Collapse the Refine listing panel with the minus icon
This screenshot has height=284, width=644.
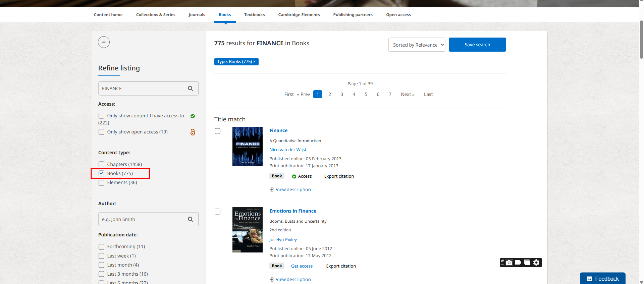point(104,42)
